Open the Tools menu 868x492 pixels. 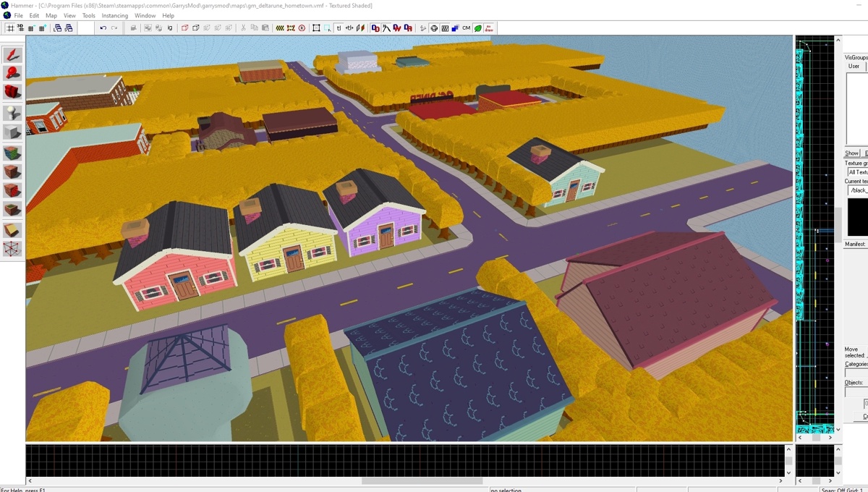point(88,15)
